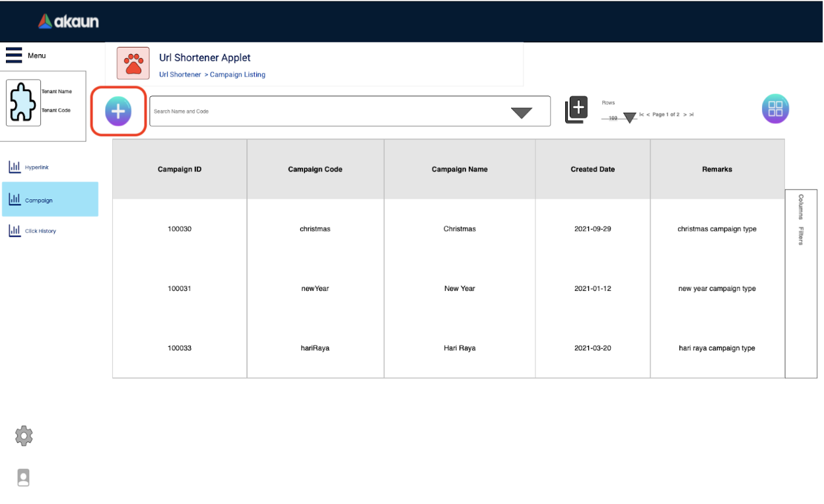Click the Search Name and Code field
Screen dimensions: 824x504
[330, 111]
